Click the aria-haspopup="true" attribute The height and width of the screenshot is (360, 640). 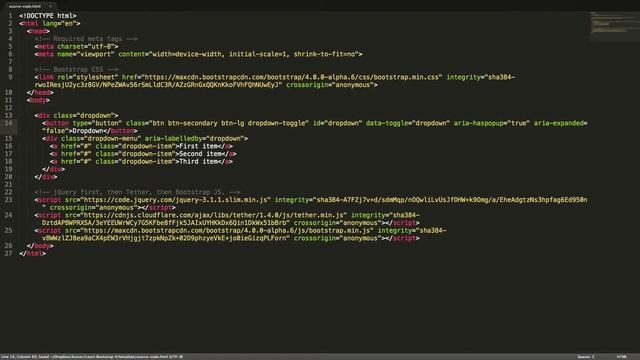click(x=492, y=123)
